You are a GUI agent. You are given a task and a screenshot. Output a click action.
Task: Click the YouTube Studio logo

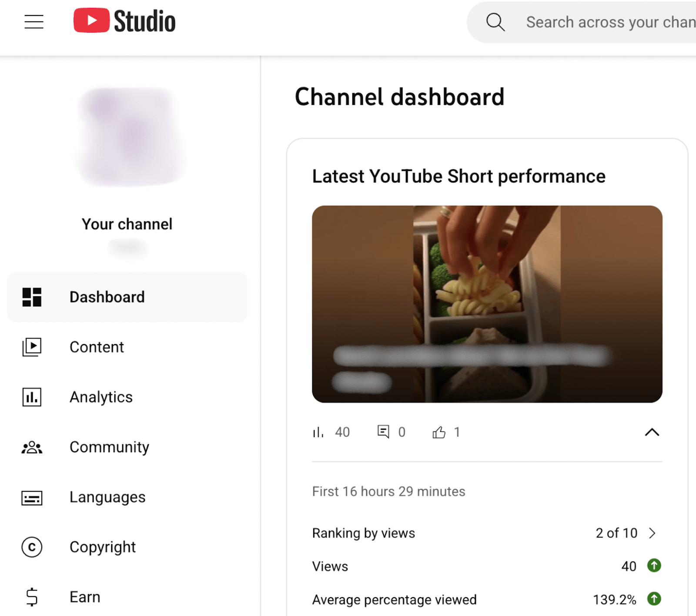click(x=124, y=21)
